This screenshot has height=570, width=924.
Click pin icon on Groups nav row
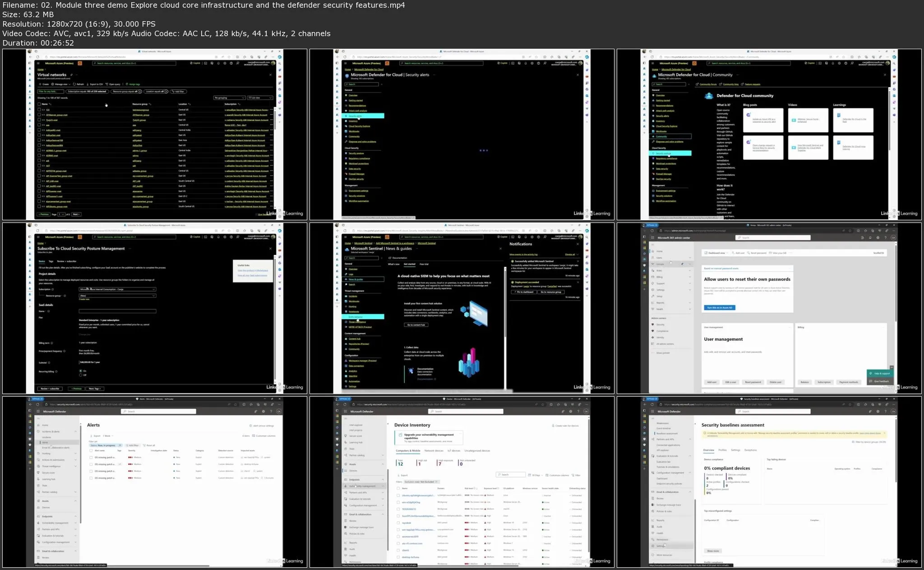pos(682,264)
